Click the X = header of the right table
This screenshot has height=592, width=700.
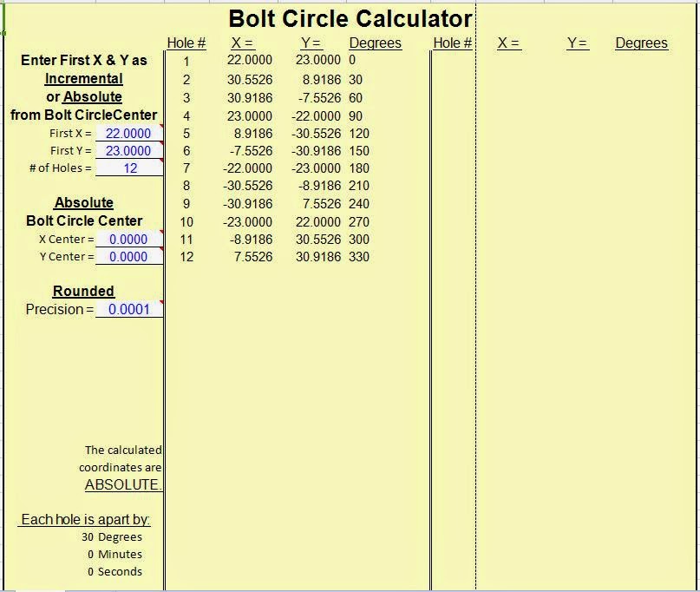(508, 42)
